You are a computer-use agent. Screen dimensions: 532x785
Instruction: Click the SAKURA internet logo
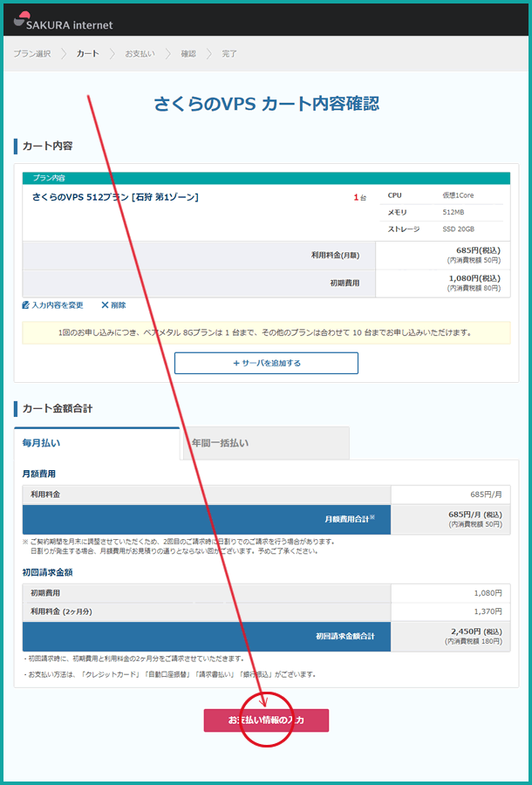point(63,23)
